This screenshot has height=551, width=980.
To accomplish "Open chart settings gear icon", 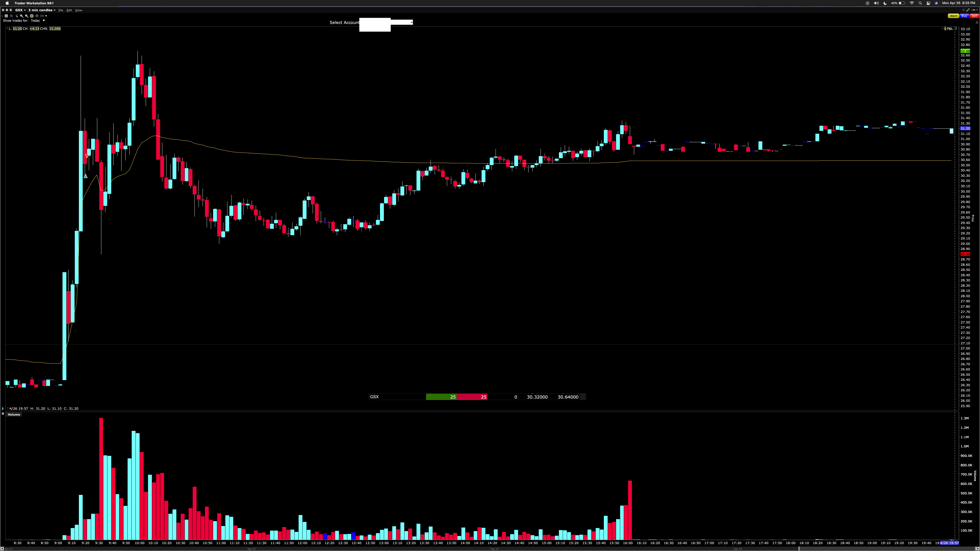I will [x=964, y=10].
